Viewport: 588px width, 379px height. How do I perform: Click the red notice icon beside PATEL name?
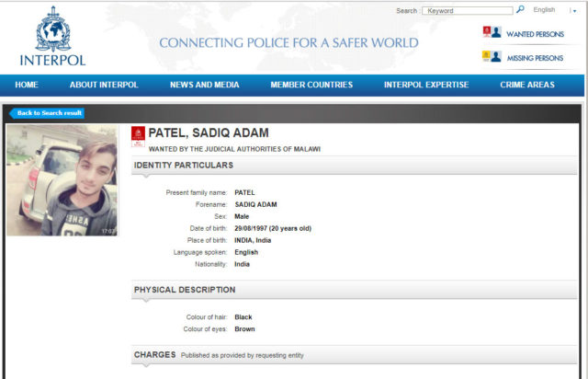pyautogui.click(x=138, y=137)
